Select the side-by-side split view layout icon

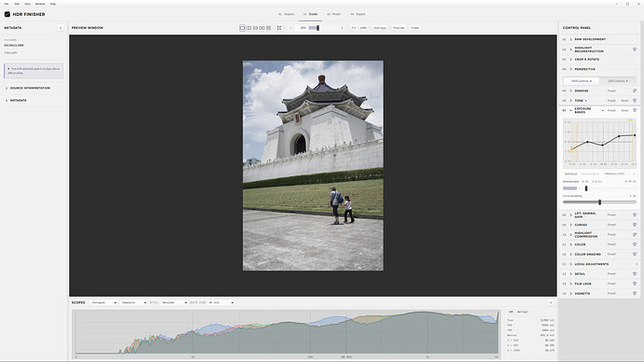coord(249,28)
